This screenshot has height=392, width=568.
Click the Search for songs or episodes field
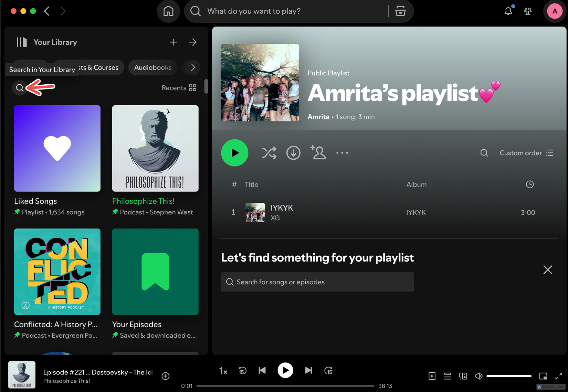point(317,282)
